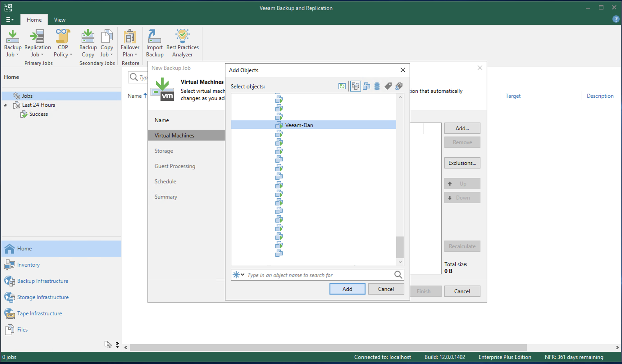
Task: Open the Replication Job dropdown arrow
Action: coord(42,55)
